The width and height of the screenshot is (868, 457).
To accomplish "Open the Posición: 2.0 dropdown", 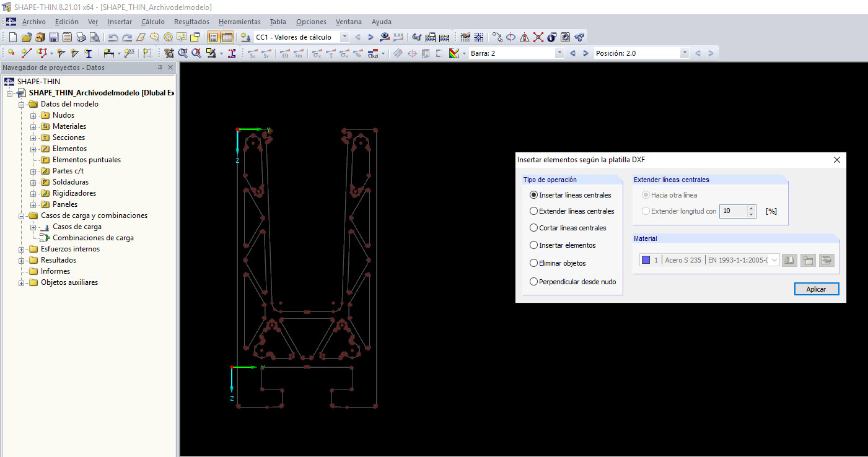I will (685, 53).
